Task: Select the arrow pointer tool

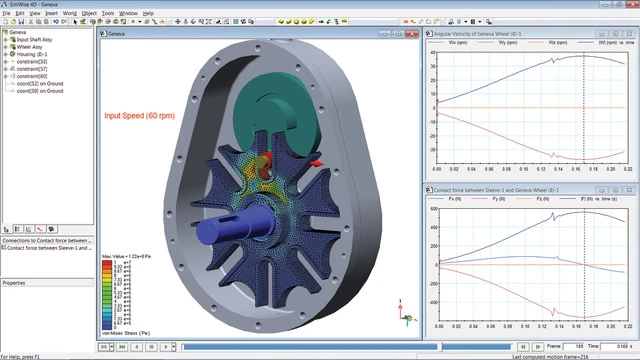Action: pyautogui.click(x=75, y=22)
